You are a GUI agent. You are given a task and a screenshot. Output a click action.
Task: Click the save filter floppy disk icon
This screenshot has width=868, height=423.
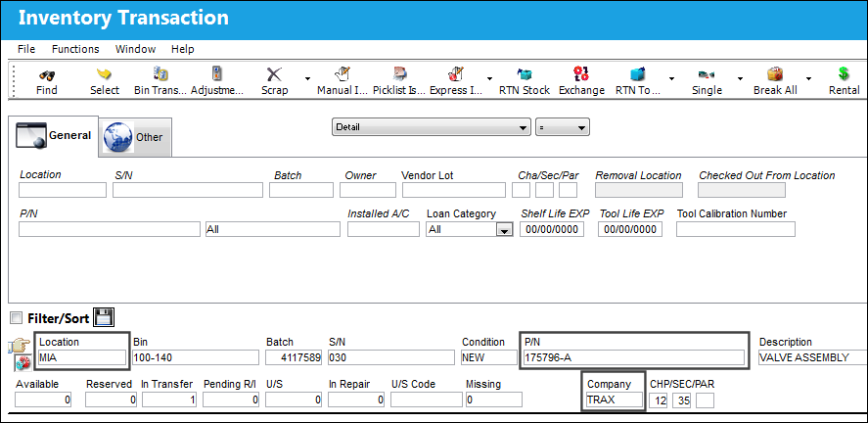(x=103, y=317)
